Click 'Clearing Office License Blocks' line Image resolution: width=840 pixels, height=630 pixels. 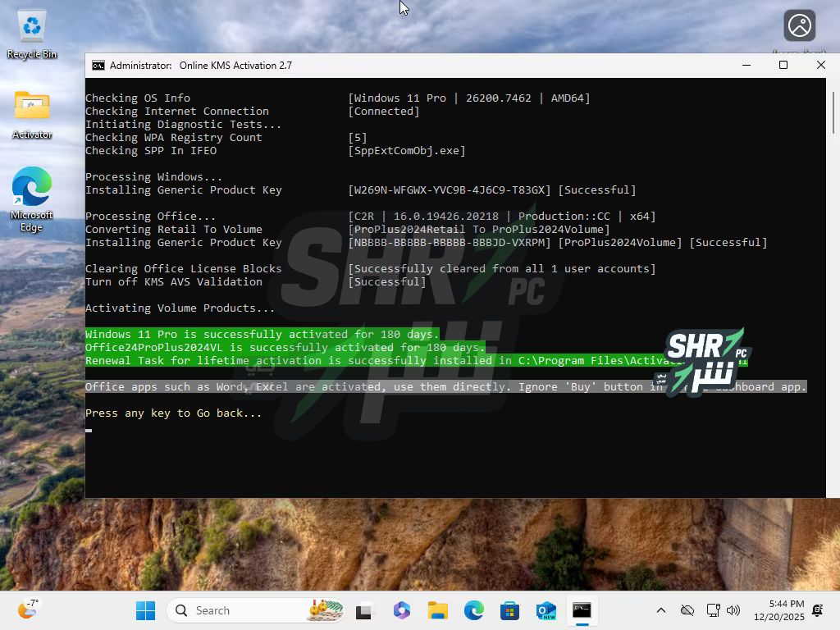pos(183,269)
